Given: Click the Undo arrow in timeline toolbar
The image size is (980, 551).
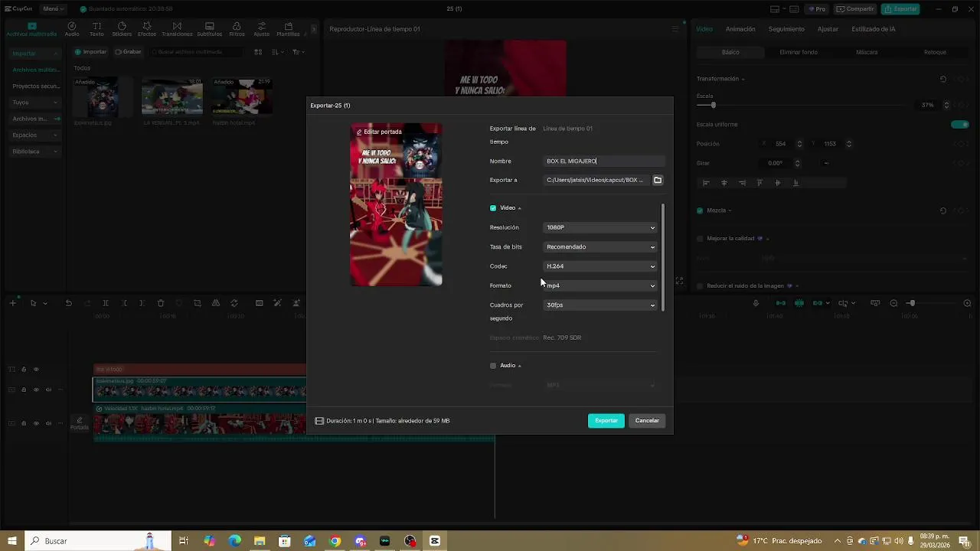Looking at the screenshot, I should point(68,304).
